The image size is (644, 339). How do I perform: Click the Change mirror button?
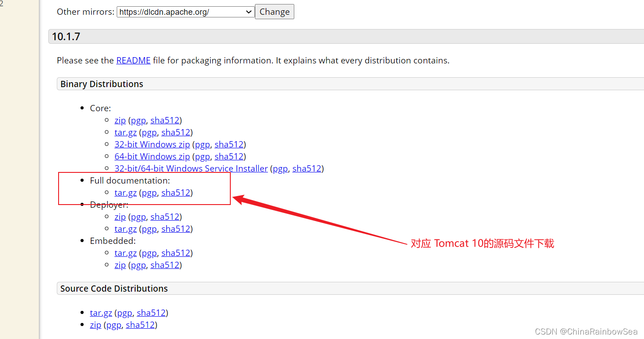275,12
